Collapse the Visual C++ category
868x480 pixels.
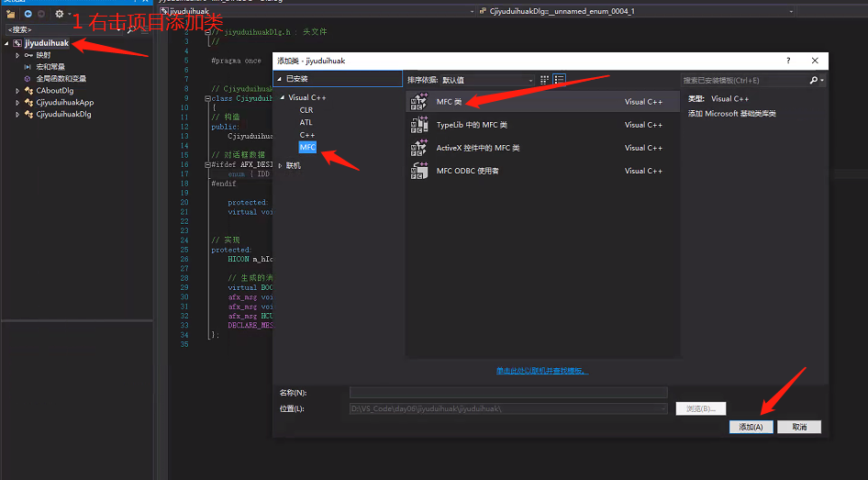click(283, 97)
